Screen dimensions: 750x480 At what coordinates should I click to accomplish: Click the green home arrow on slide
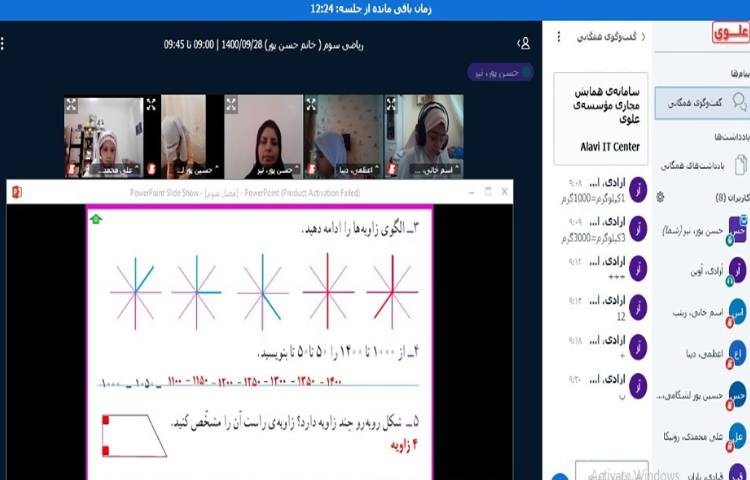point(95,218)
